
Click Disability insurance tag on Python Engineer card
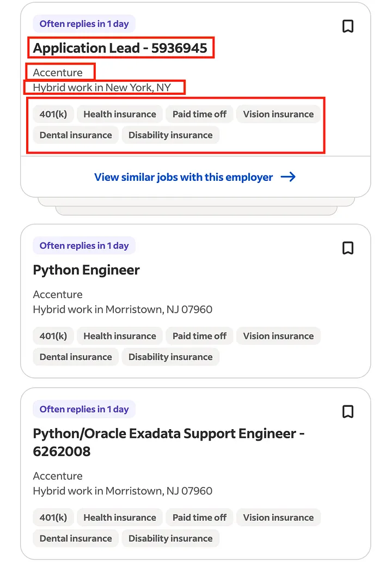pyautogui.click(x=170, y=357)
